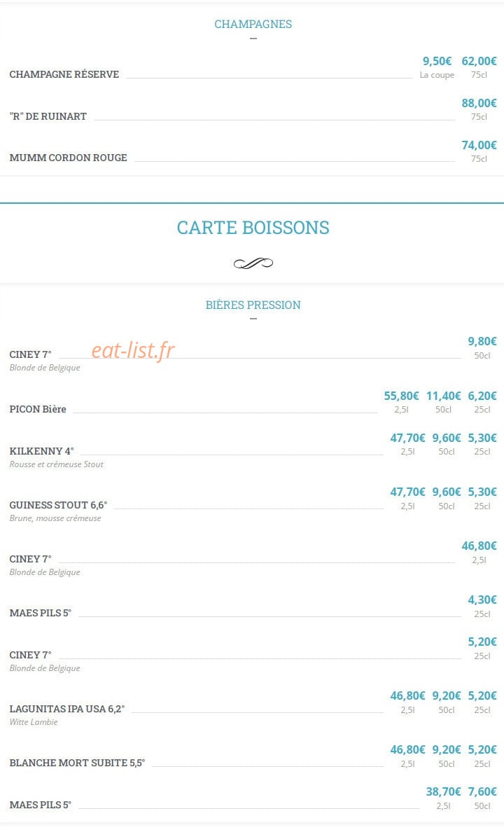Select the 55,80€ Picon price
The width and height of the screenshot is (504, 830).
[x=401, y=396]
